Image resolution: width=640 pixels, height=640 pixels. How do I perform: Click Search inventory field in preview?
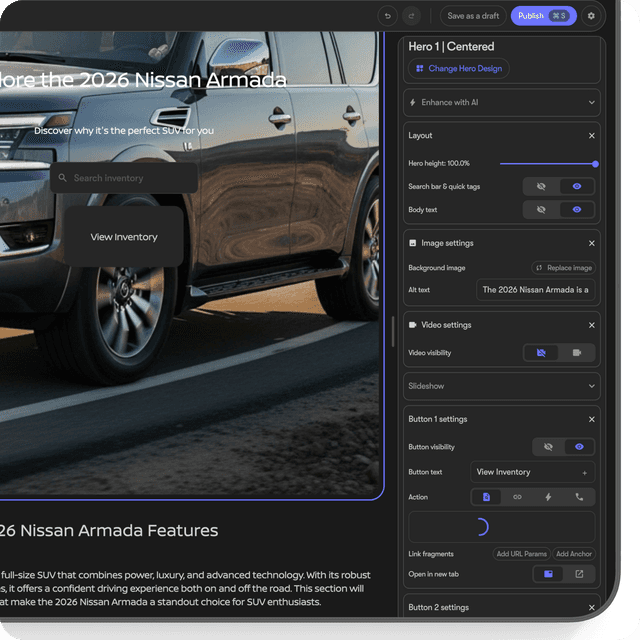[x=124, y=178]
